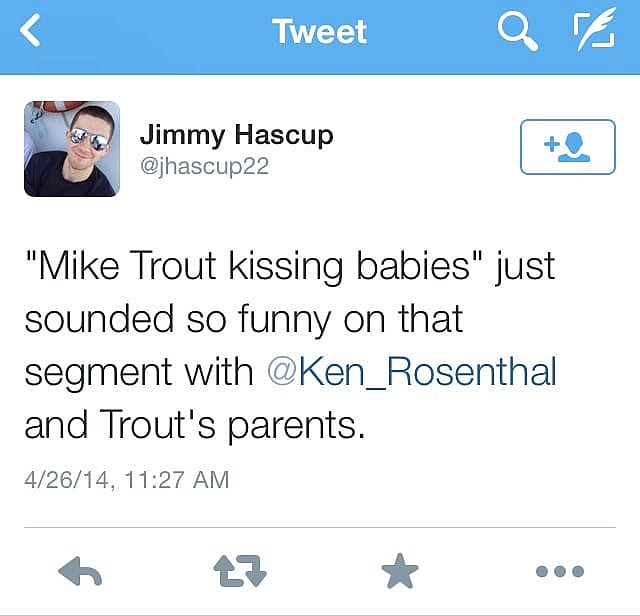Retweet Jimmy Hascup's tweet

pyautogui.click(x=240, y=572)
